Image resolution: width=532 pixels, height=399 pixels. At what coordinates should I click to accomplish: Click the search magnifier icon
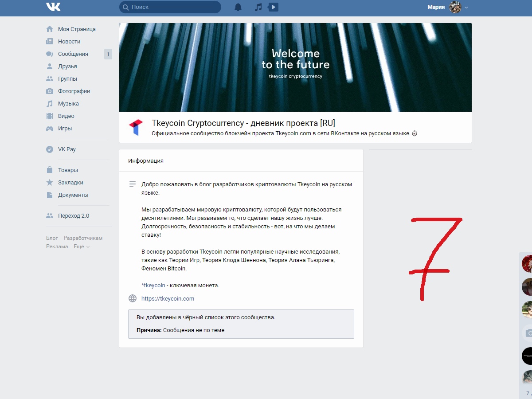(x=125, y=7)
